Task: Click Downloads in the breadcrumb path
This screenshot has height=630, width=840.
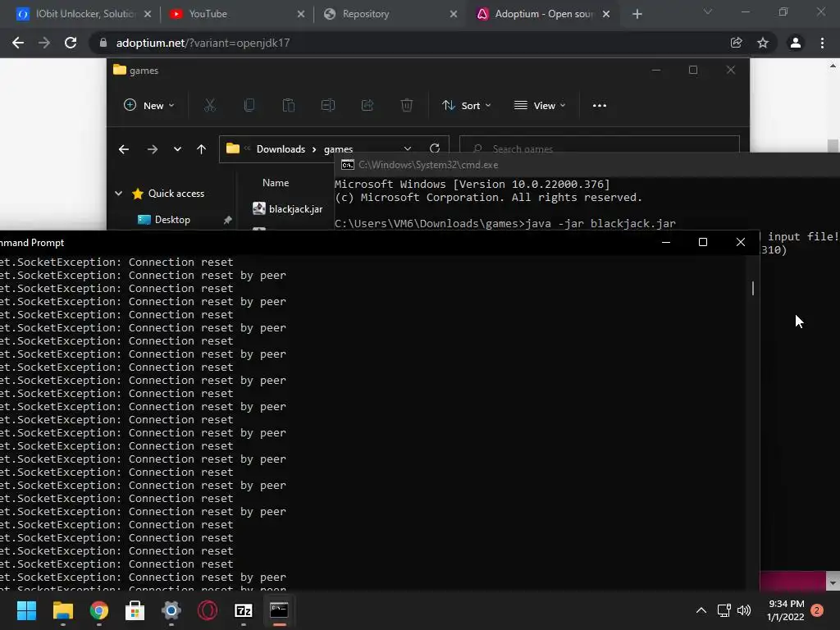Action: [281, 149]
